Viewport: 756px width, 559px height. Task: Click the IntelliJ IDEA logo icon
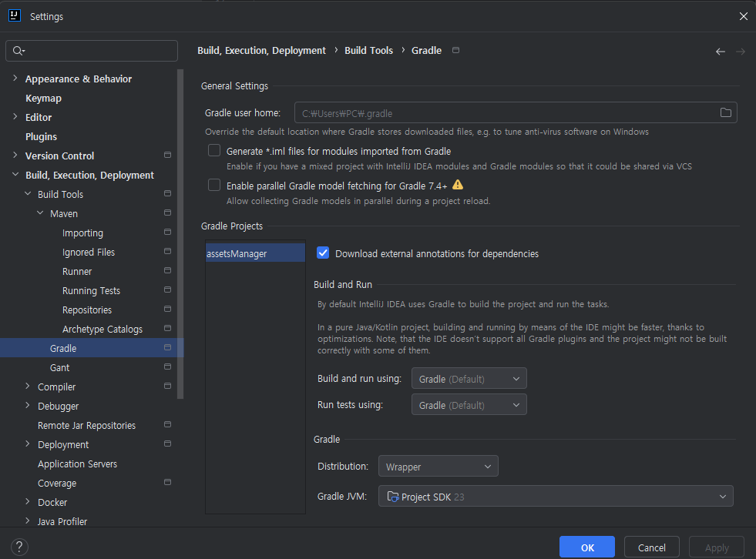15,15
